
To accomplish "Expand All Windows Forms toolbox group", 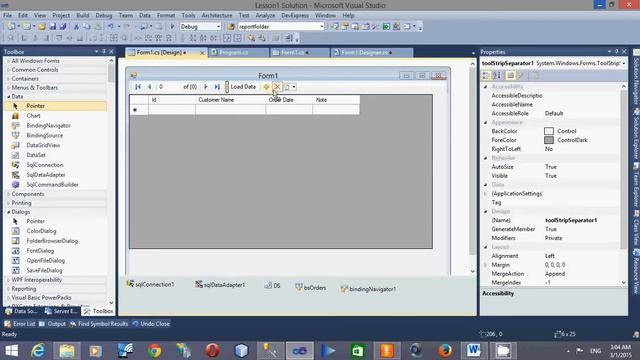I will point(9,60).
